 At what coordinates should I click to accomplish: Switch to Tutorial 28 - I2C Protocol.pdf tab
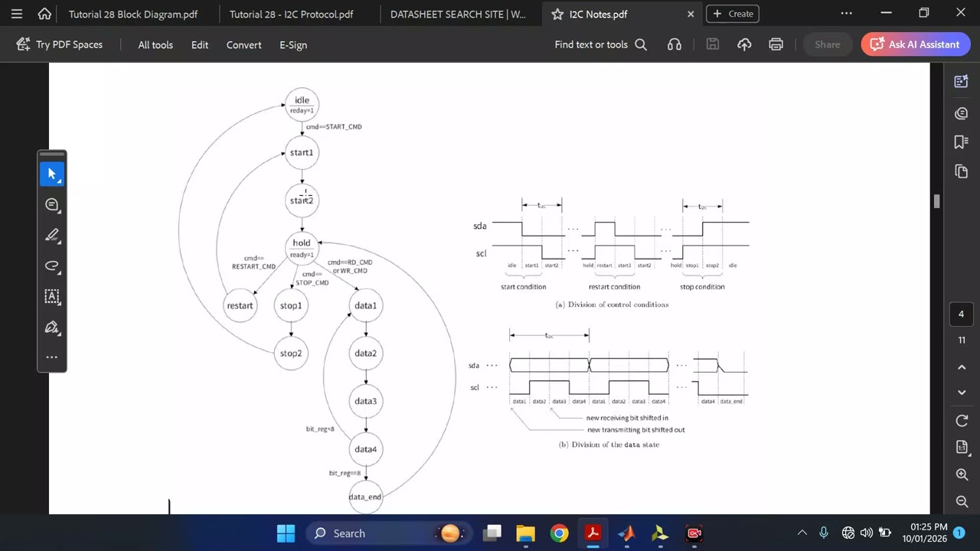tap(291, 14)
